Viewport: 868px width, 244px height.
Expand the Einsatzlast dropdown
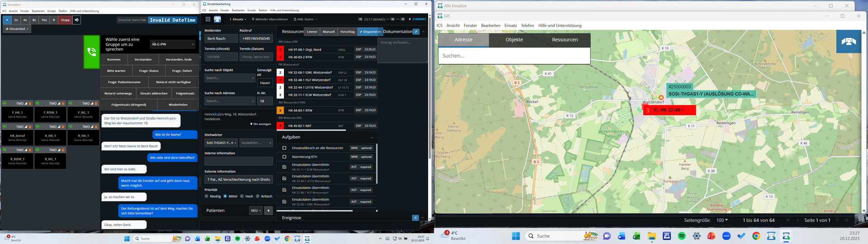[x=17, y=29]
